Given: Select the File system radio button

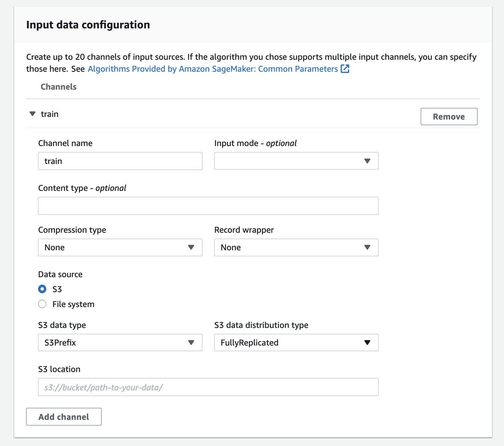Looking at the screenshot, I should (43, 304).
